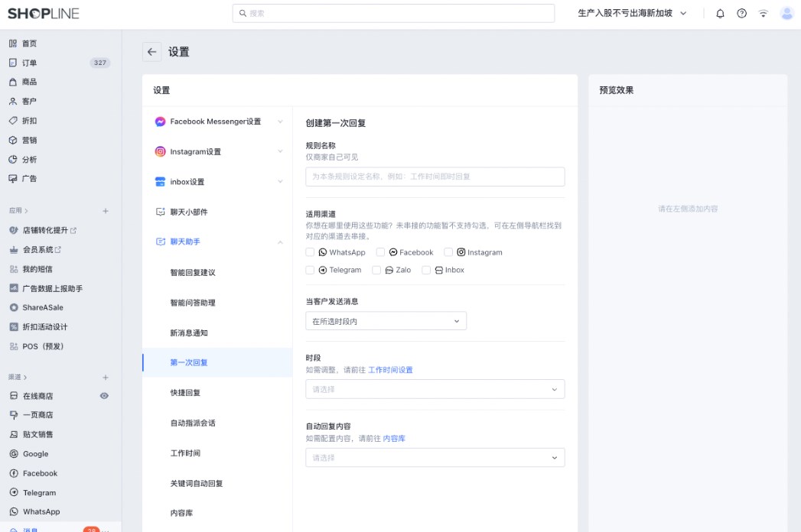Click the orders count badge 327
801x532 pixels.
pos(100,63)
